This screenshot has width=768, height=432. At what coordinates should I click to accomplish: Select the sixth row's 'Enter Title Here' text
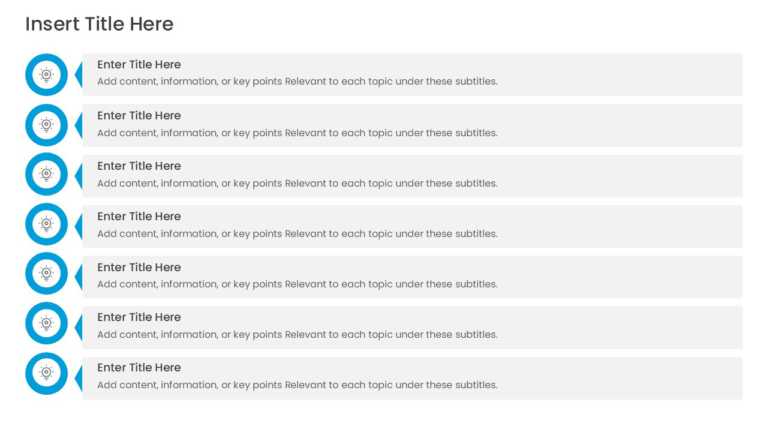tap(139, 317)
